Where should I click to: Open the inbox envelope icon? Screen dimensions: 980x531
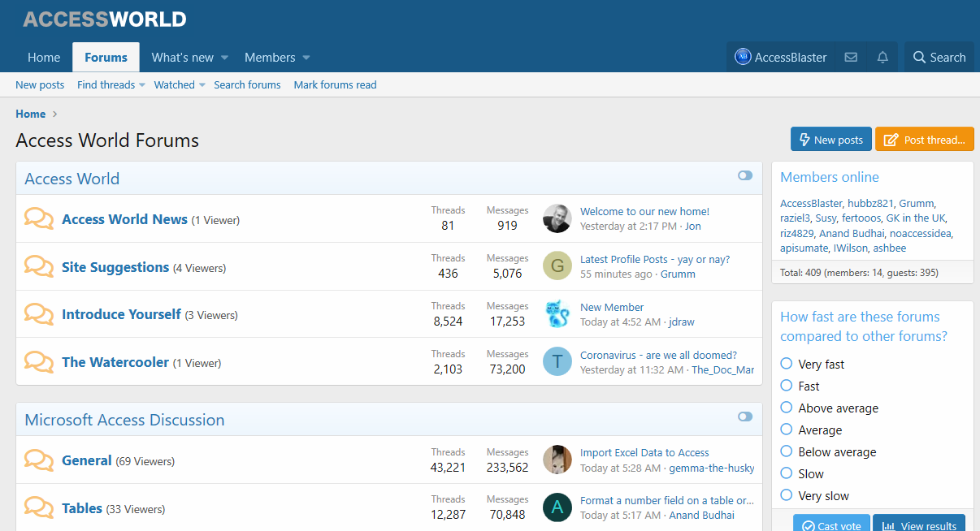(x=851, y=58)
